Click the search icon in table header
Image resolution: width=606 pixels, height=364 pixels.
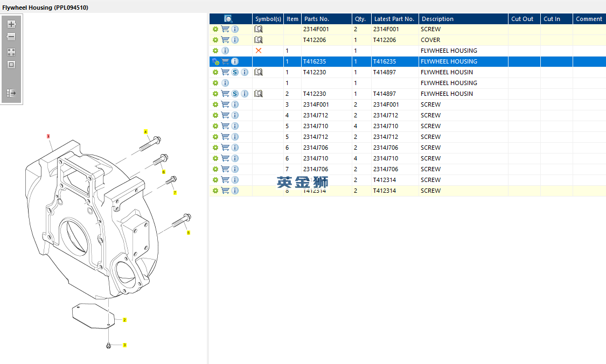(x=228, y=19)
